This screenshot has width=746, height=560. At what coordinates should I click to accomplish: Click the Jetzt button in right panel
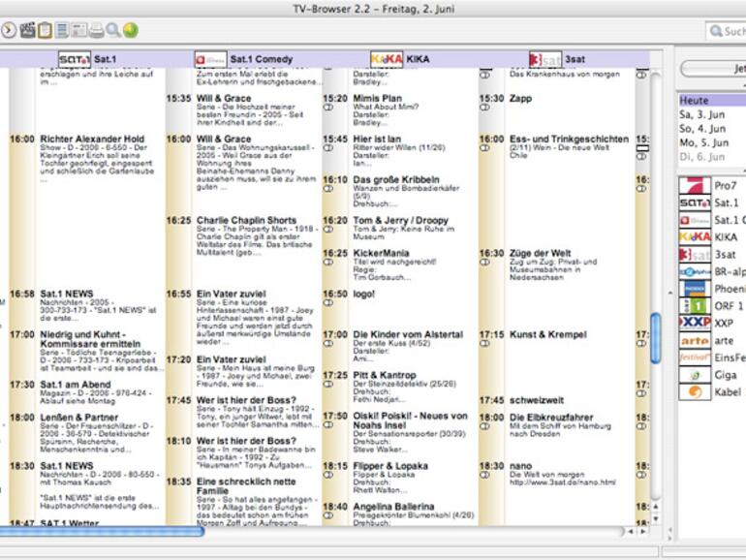715,70
